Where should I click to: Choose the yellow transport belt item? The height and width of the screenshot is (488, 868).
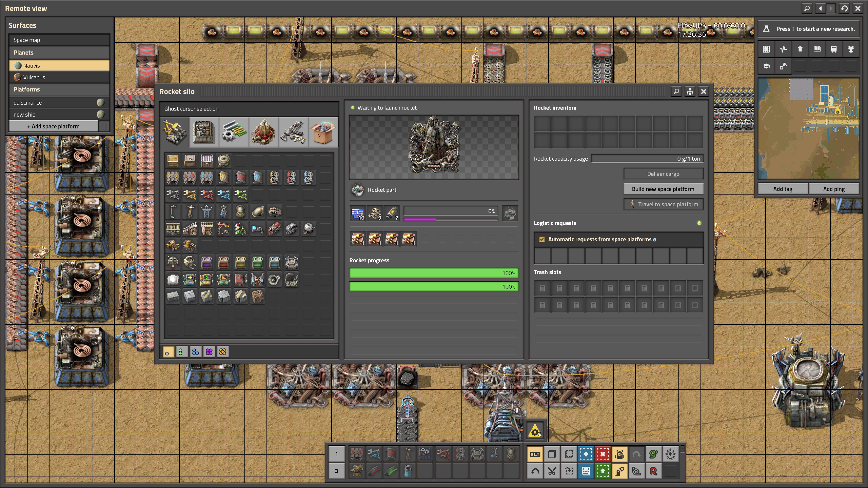click(173, 178)
